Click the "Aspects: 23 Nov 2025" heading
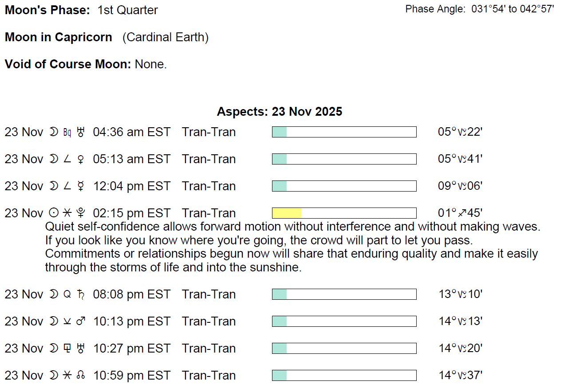This screenshot has height=392, width=564. pos(280,111)
